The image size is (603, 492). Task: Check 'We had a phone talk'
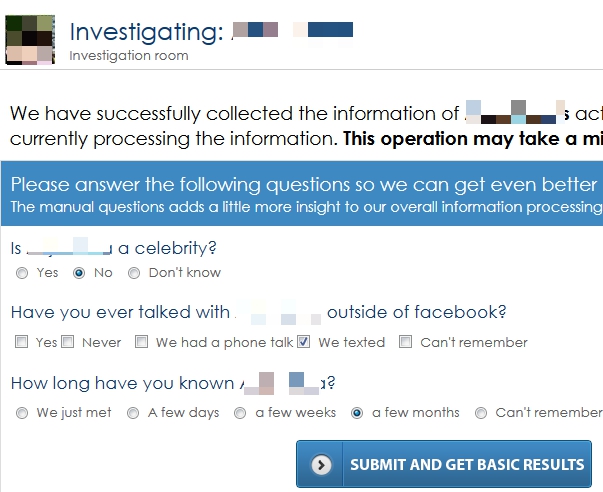pyautogui.click(x=141, y=342)
